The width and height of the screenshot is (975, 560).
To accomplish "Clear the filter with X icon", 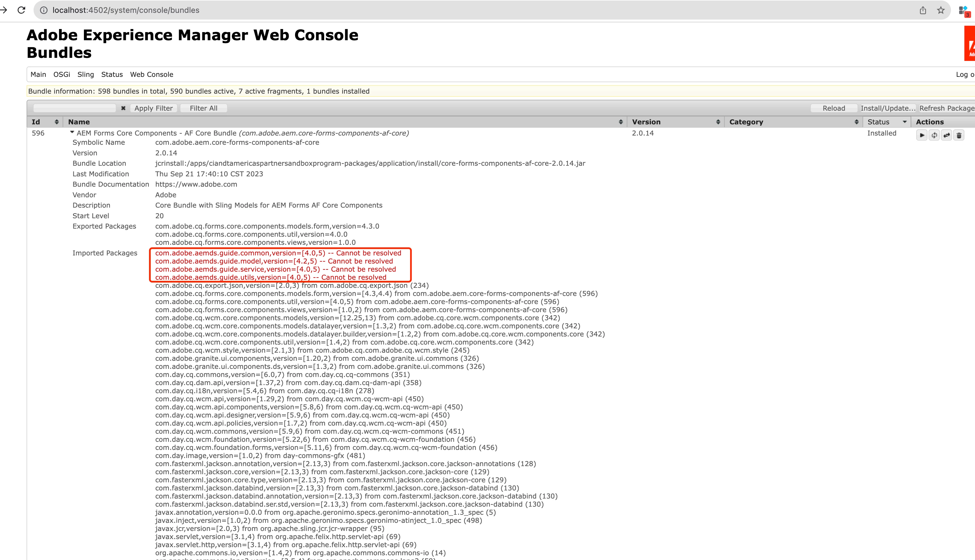I will [123, 108].
